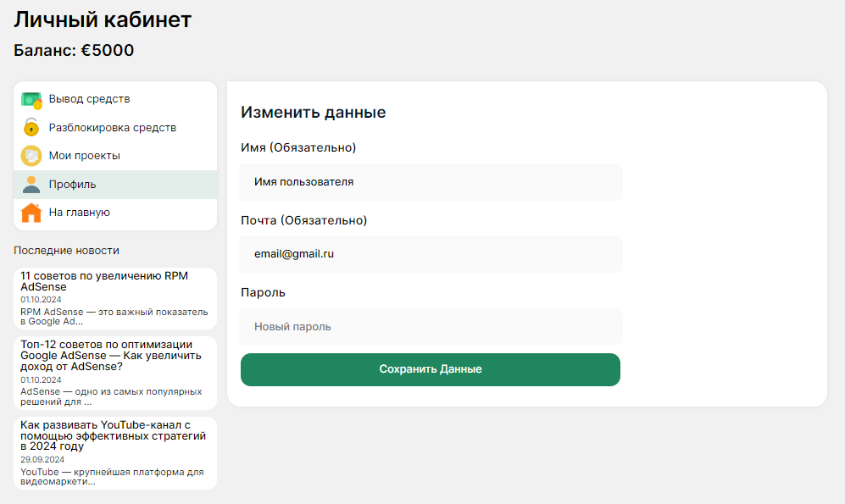Open the Вывод средств menu item
This screenshot has width=845, height=504.
coord(89,99)
